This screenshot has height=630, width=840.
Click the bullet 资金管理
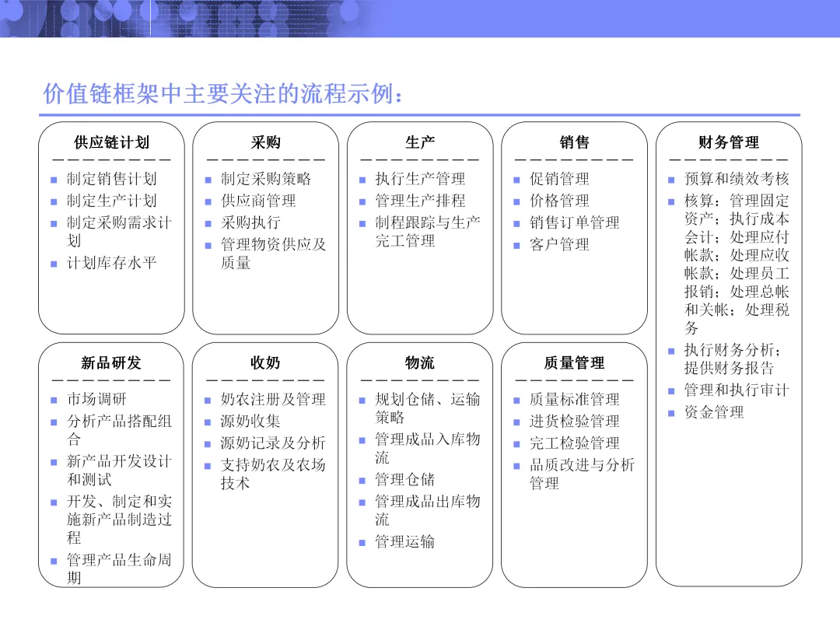coord(713,412)
